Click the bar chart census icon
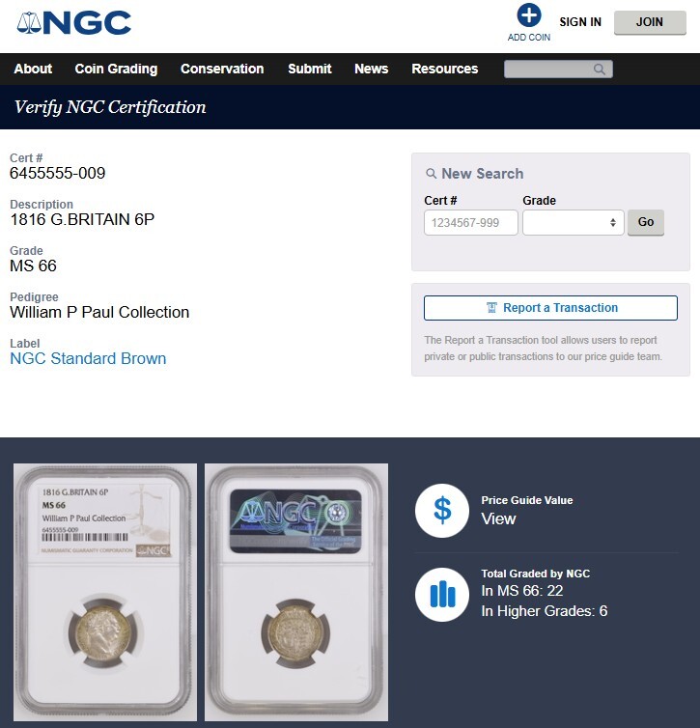The height and width of the screenshot is (728, 700). (x=442, y=595)
